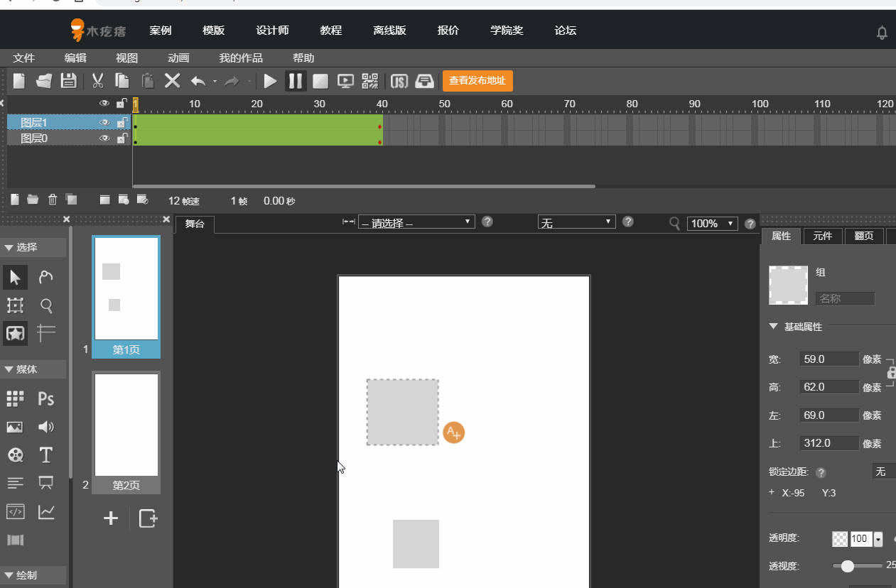This screenshot has height=588, width=896.
Task: Switch to the 元件 tab
Action: coord(822,236)
